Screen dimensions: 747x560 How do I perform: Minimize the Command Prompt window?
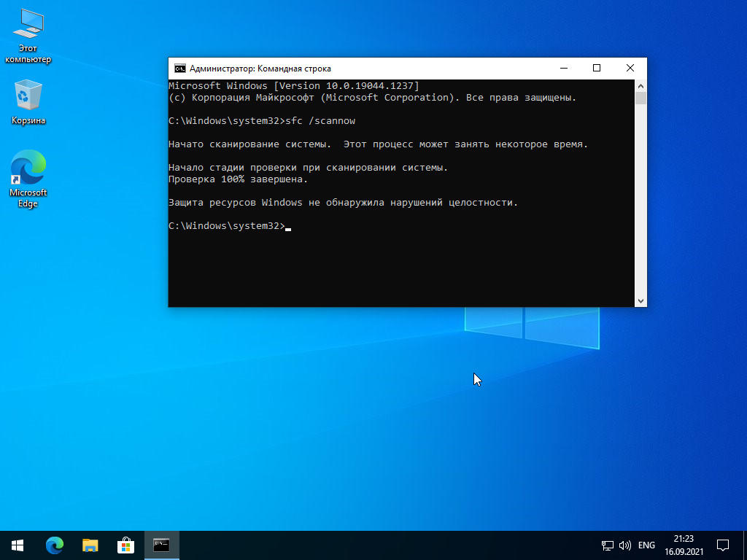564,69
